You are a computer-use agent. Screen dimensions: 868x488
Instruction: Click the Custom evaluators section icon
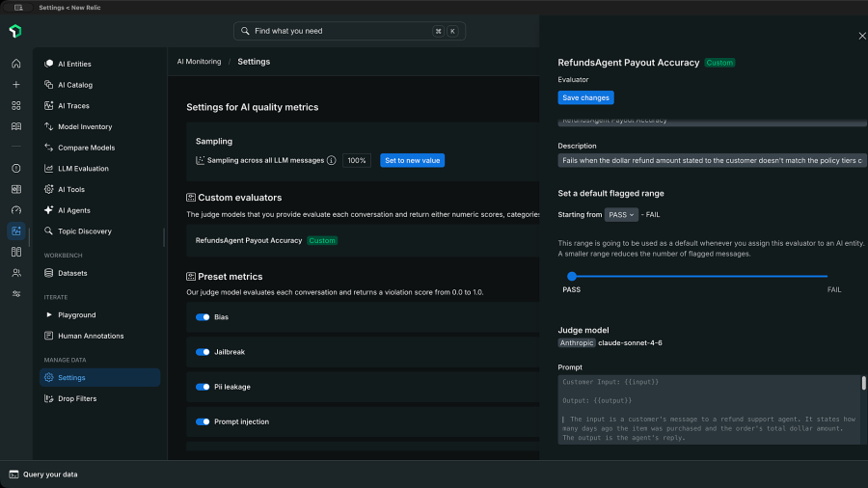tap(191, 198)
